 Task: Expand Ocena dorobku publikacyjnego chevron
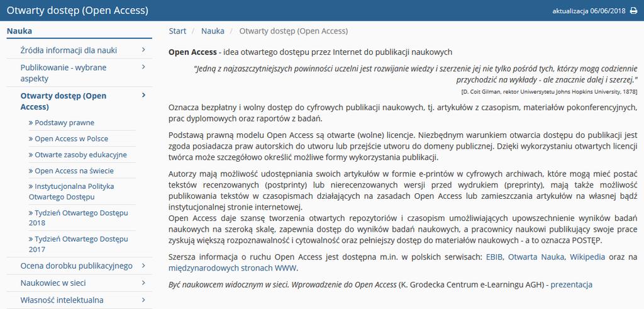click(x=143, y=266)
